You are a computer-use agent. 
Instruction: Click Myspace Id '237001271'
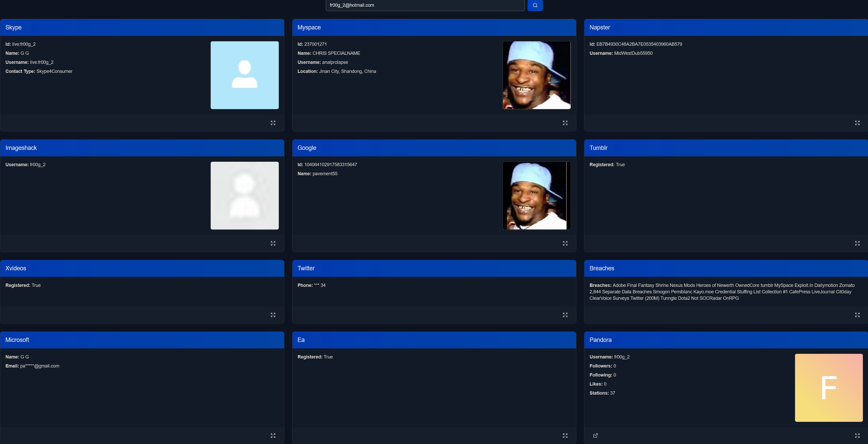point(315,44)
